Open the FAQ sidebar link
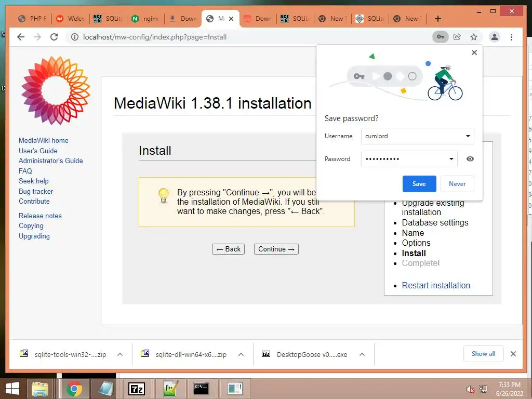Screen dimensions: 532x399 point(25,171)
